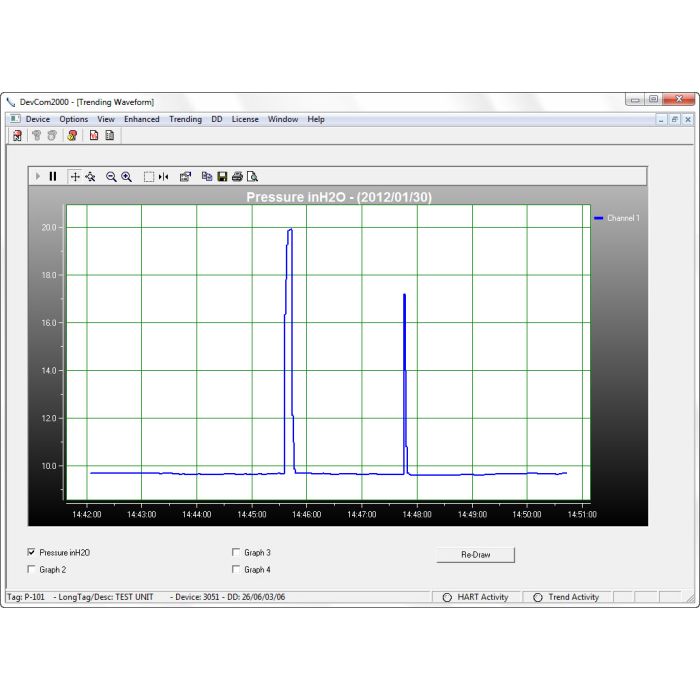Click the zoom in magnifier icon
Screen dimensions: 700x700
(127, 176)
